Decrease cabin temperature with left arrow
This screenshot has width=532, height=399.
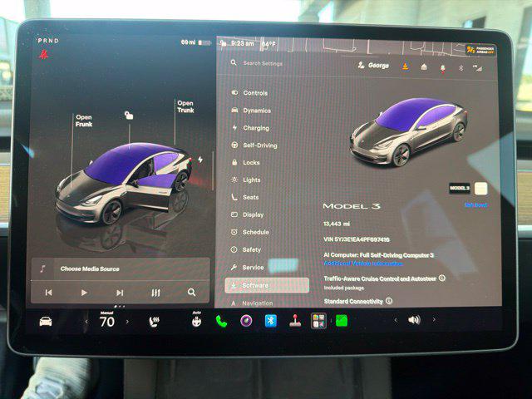(x=86, y=322)
